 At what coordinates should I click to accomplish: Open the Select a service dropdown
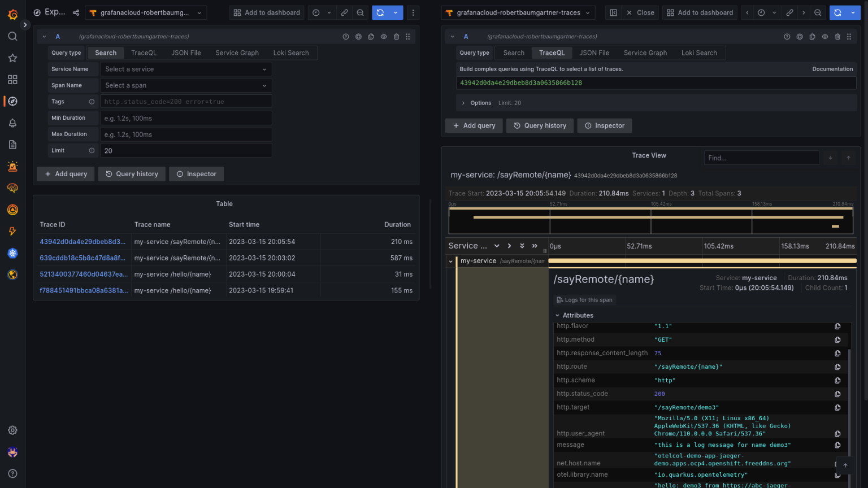[x=186, y=69]
